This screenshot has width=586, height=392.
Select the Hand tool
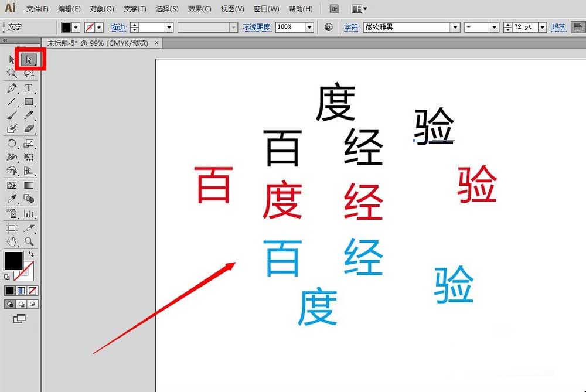12,242
